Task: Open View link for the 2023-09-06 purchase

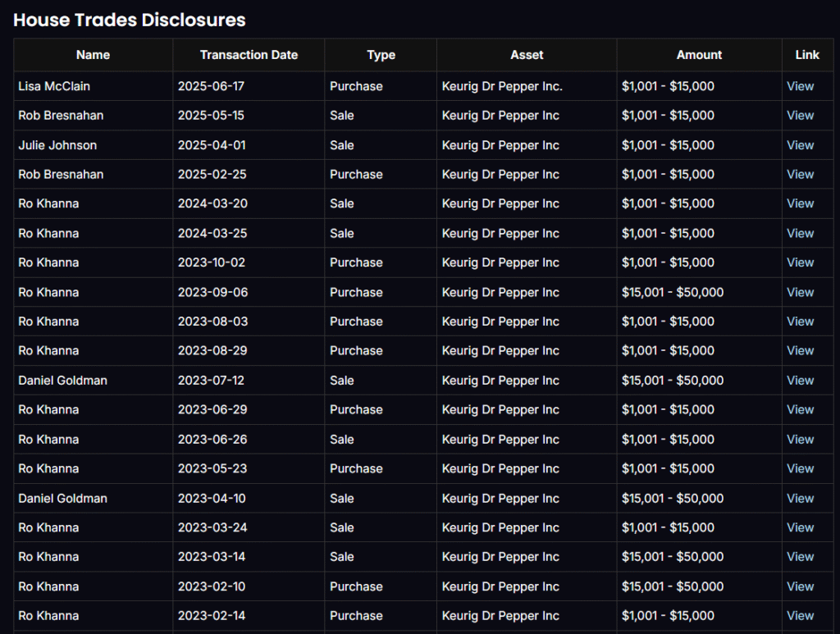Action: [x=800, y=292]
